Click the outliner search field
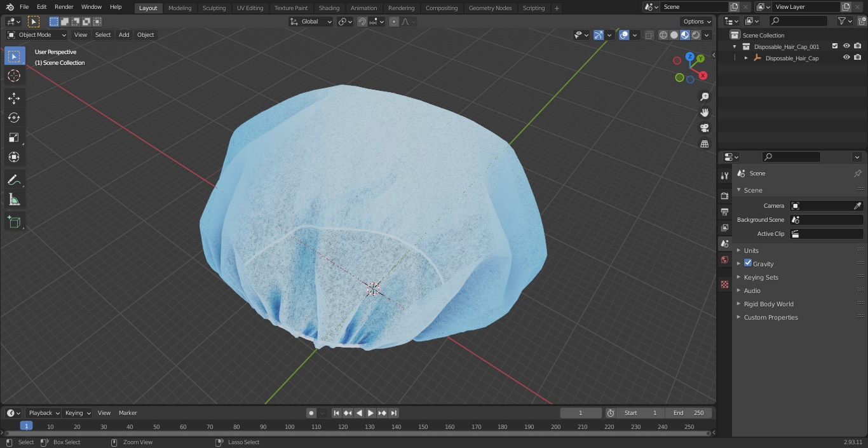The width and height of the screenshot is (868, 448). (x=798, y=22)
